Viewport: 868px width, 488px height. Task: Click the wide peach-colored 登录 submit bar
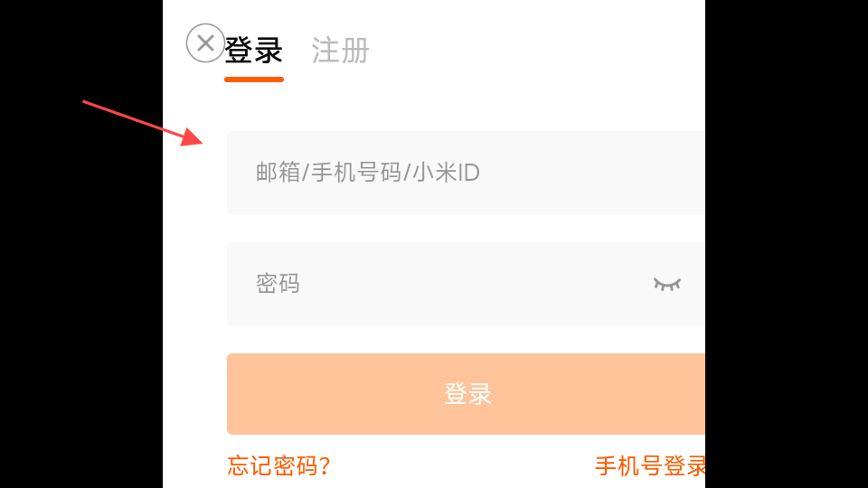tap(467, 394)
